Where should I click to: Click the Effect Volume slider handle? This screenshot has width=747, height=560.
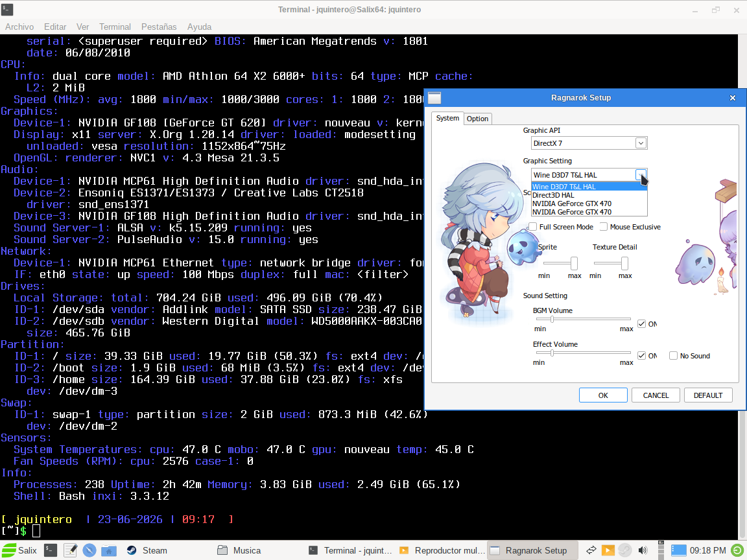[x=552, y=353]
